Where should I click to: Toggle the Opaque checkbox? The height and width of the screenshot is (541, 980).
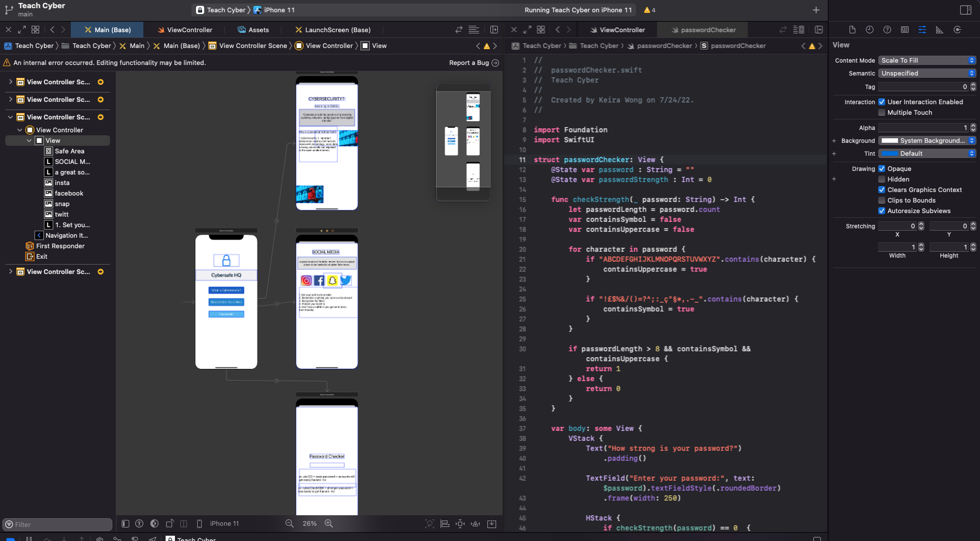click(x=882, y=169)
